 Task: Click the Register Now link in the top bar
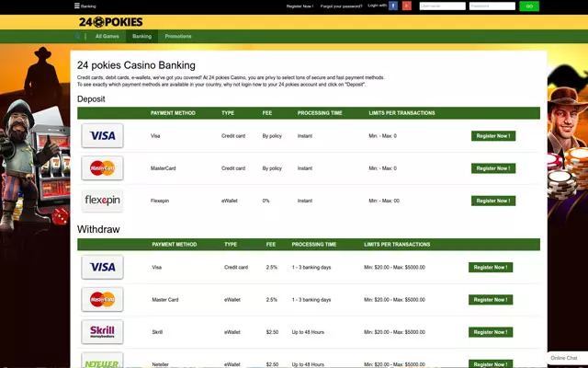pos(300,6)
